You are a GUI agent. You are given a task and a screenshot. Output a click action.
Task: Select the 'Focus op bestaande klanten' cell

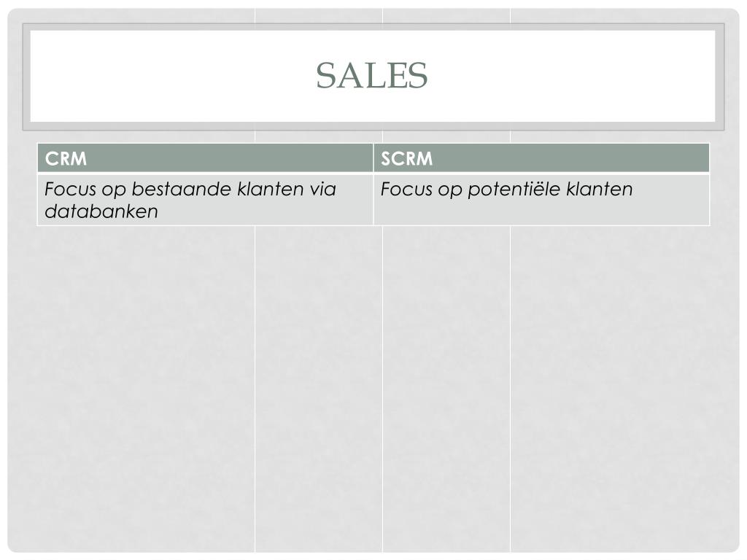coord(205,199)
